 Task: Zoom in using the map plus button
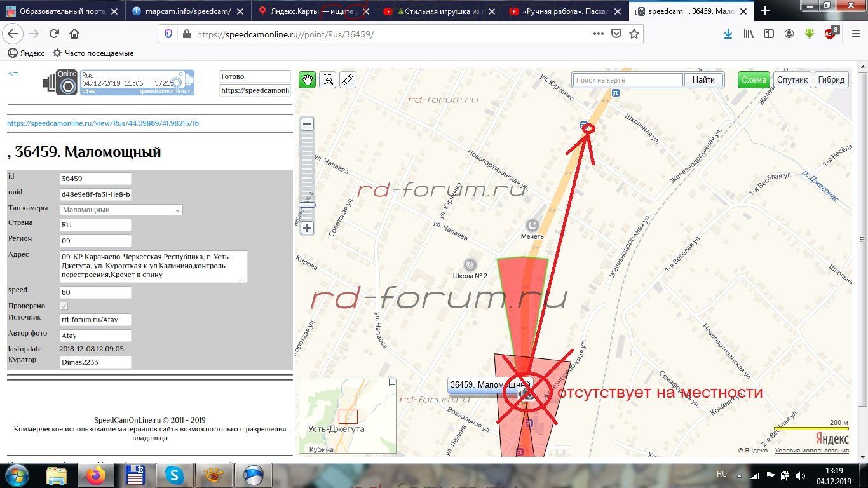pyautogui.click(x=307, y=227)
